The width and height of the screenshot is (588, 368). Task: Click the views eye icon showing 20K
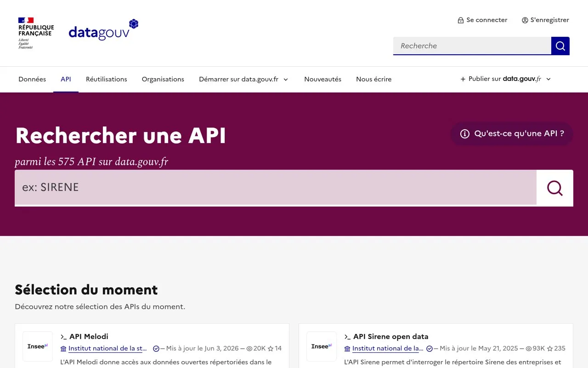click(x=249, y=349)
